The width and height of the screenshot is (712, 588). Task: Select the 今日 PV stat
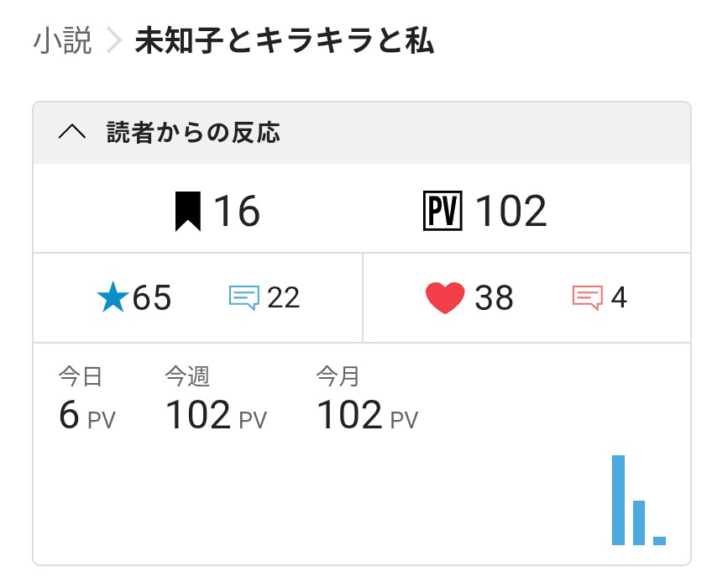pyautogui.click(x=86, y=401)
